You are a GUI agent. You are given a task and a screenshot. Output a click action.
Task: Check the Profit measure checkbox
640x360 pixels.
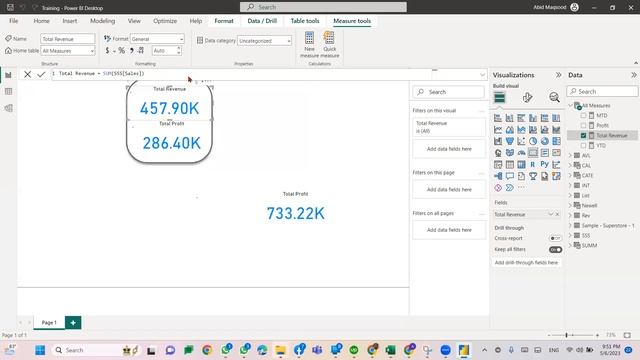583,125
